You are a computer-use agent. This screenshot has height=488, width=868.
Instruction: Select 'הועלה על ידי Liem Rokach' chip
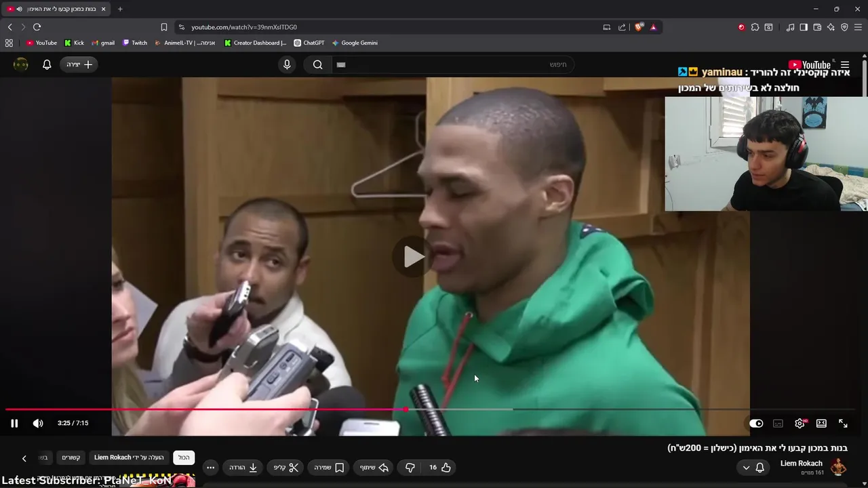pyautogui.click(x=129, y=457)
